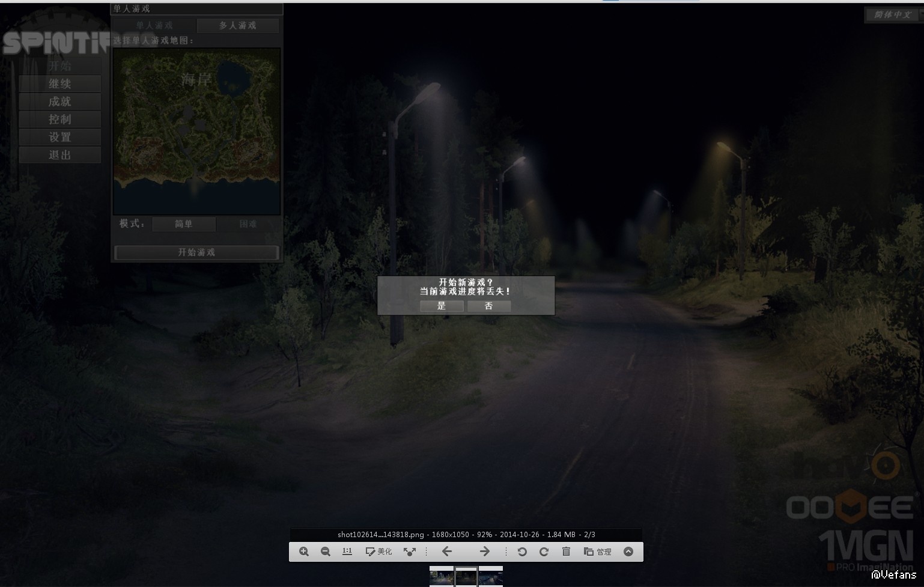The width and height of the screenshot is (924, 587).
Task: Rotate image counterclockwise
Action: (522, 552)
